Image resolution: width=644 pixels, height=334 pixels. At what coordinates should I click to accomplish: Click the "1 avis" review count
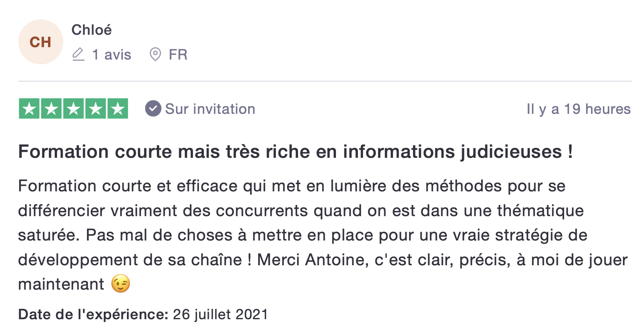[x=111, y=55]
